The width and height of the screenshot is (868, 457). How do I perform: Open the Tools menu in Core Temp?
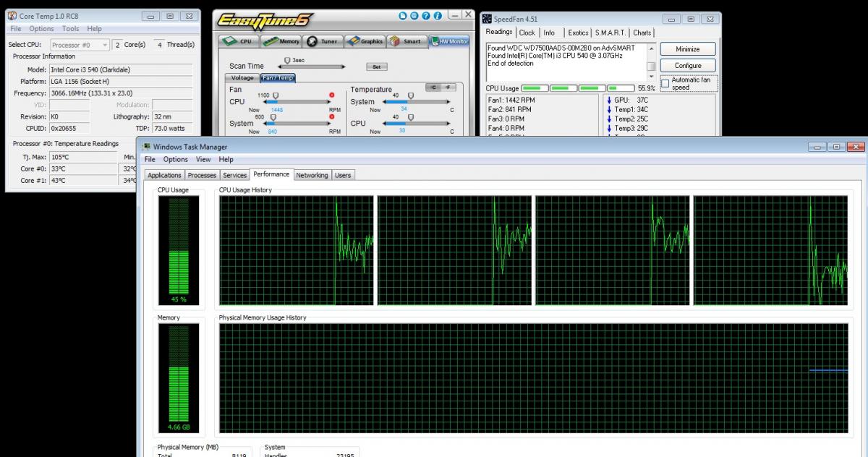tap(71, 29)
